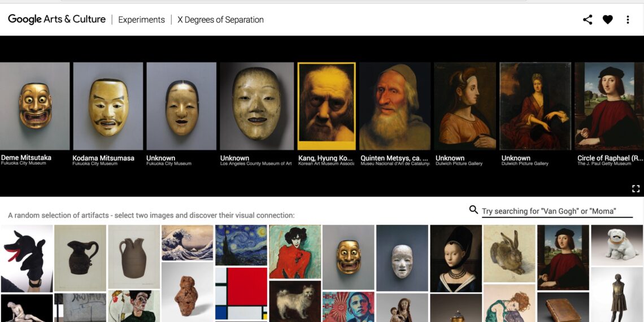Select the Deme Mitsutaka golden mask image

(34, 106)
